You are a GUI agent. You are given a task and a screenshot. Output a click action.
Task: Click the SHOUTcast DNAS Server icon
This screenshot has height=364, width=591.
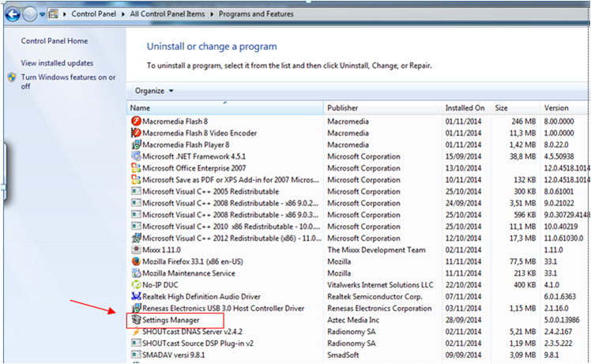136,332
